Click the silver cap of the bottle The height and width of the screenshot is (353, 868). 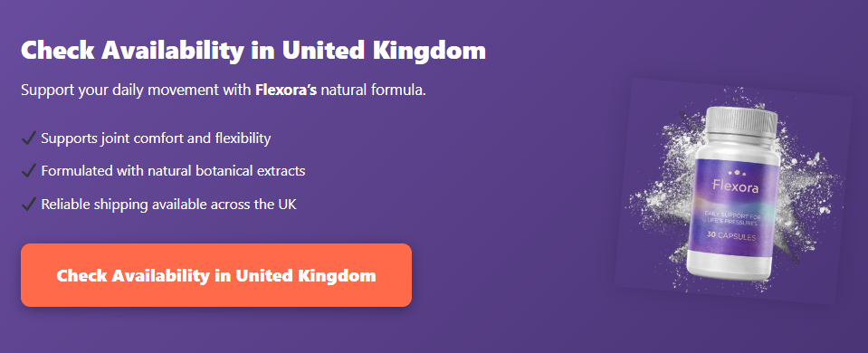pyautogui.click(x=742, y=121)
